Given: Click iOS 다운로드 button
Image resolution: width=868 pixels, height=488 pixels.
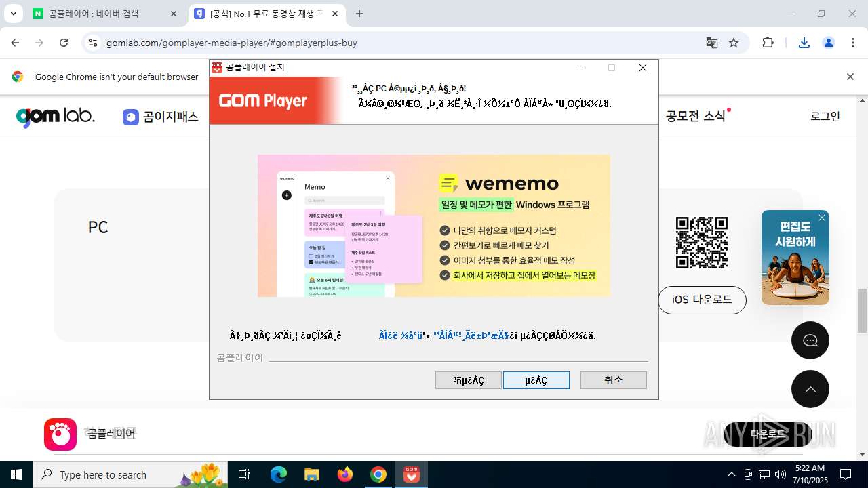Looking at the screenshot, I should [702, 300].
